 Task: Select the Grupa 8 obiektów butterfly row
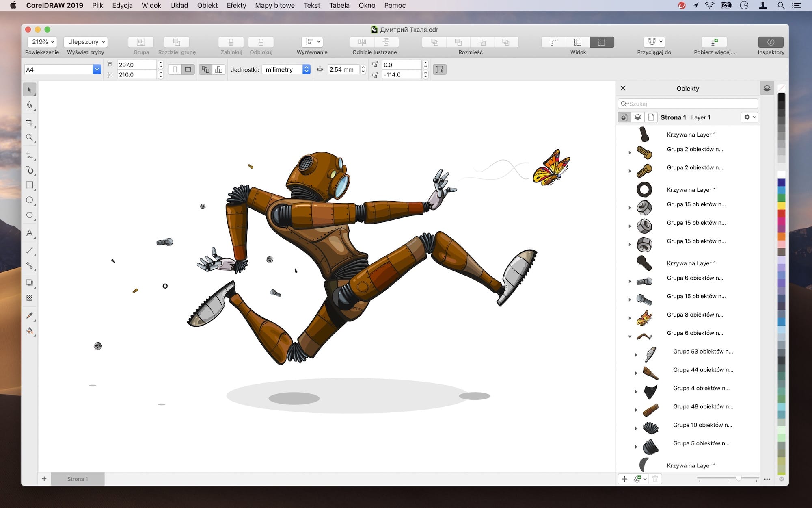tap(688, 317)
